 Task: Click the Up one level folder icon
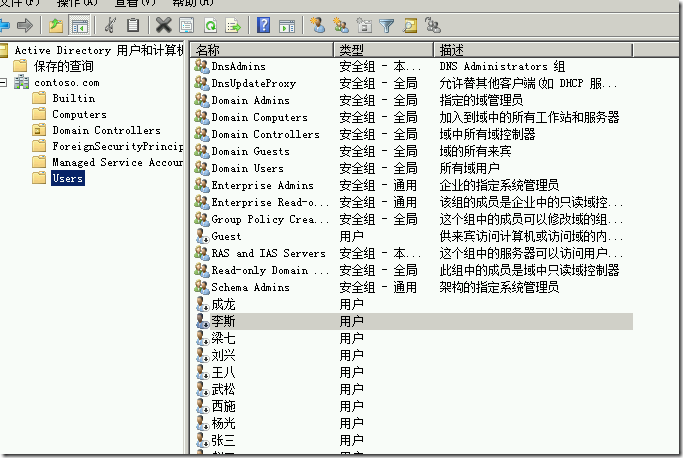pos(56,26)
